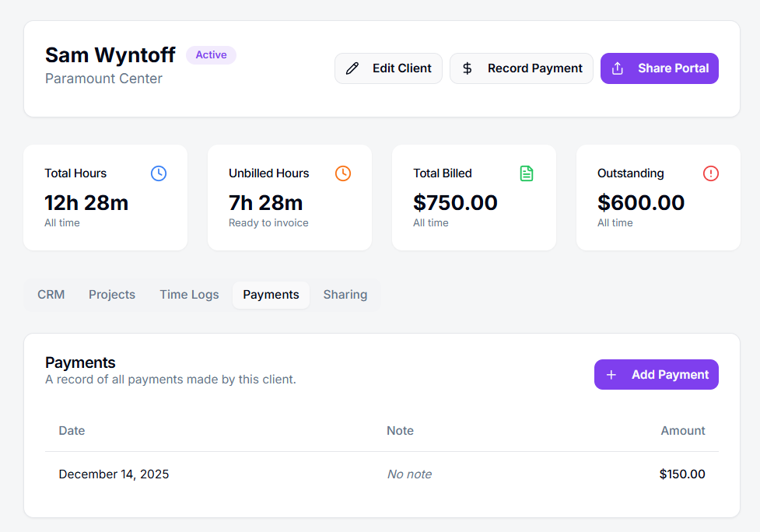Click the Amount column header

(x=683, y=431)
